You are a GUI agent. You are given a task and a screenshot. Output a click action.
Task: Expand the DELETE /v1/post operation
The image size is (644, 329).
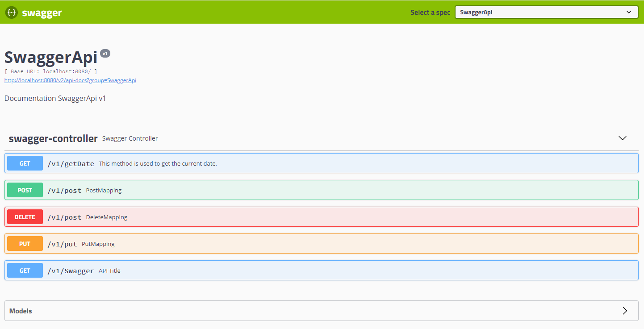coord(322,217)
